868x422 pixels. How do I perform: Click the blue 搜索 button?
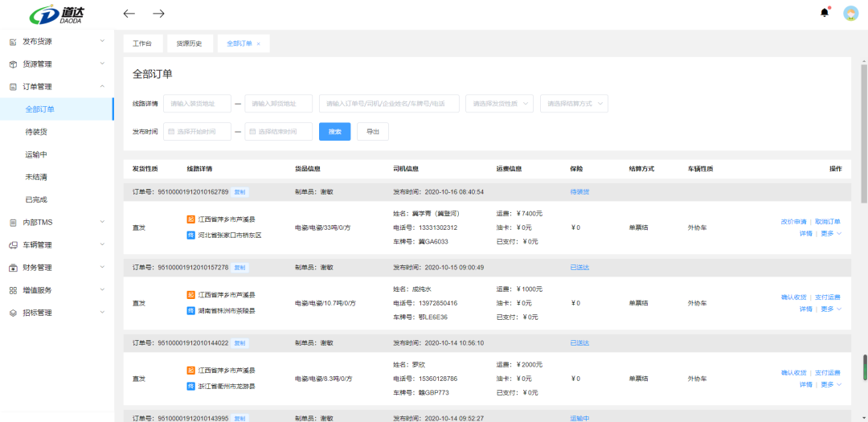[334, 132]
